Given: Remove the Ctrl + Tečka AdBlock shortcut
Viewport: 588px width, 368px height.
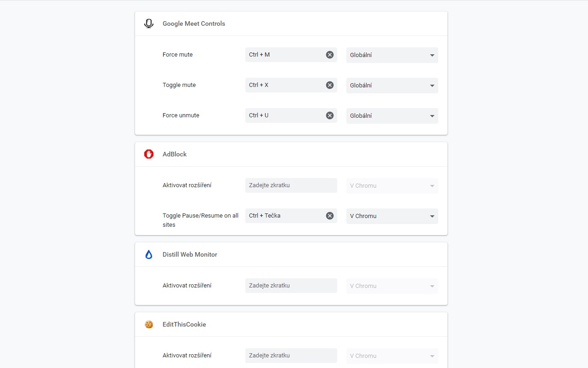Looking at the screenshot, I should [330, 216].
